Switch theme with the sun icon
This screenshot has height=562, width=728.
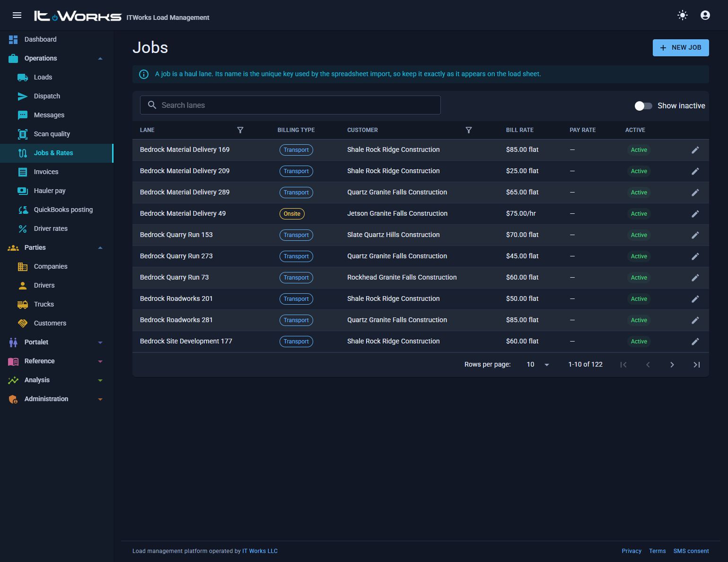pos(682,15)
